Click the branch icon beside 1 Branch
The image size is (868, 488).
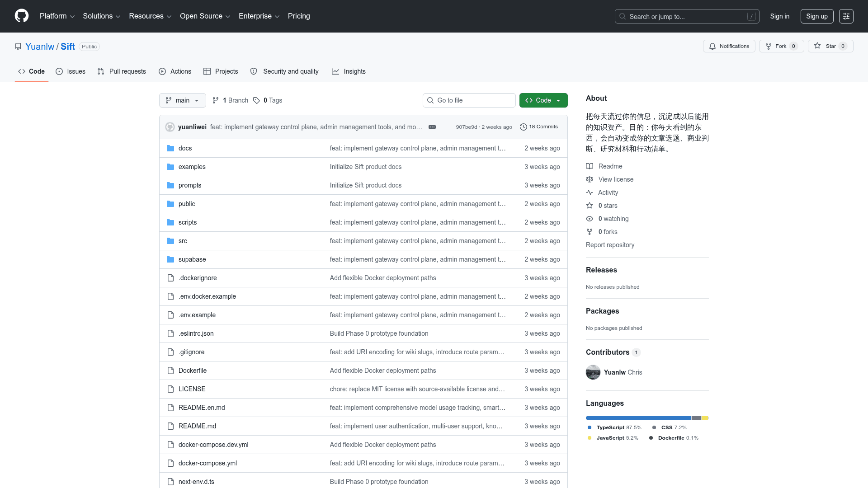(216, 100)
